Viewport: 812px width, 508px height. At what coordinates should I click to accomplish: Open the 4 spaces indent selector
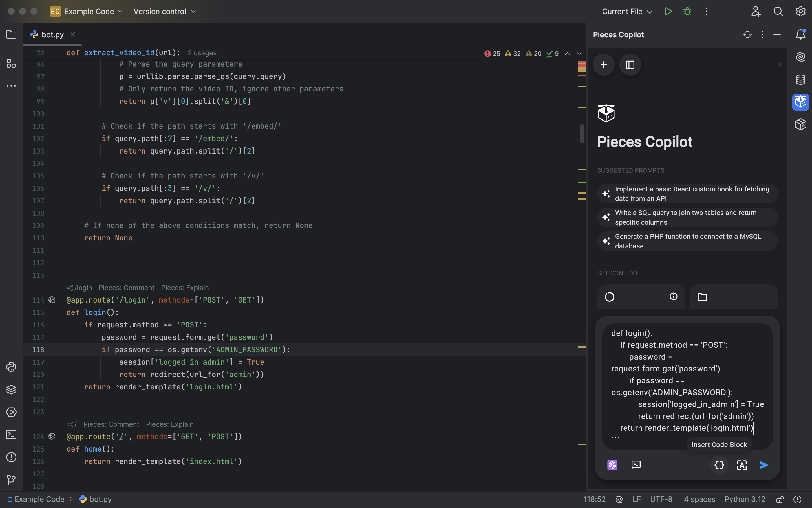coord(699,499)
